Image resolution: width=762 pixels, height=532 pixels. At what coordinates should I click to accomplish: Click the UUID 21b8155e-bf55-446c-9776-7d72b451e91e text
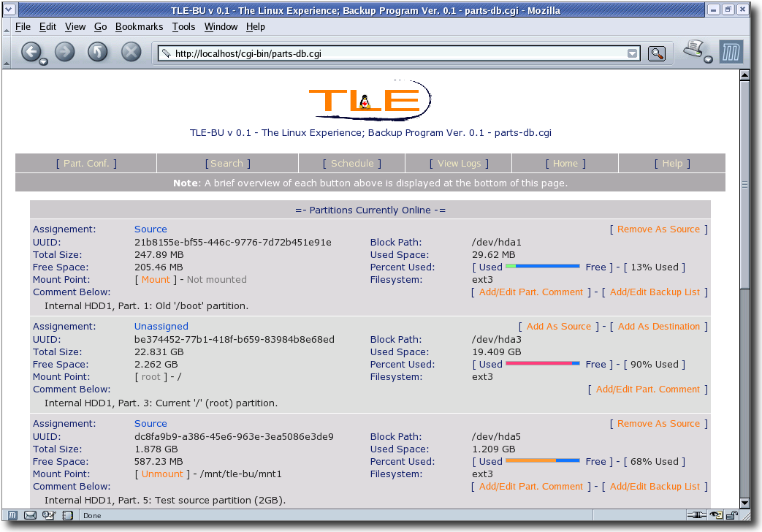pos(233,242)
